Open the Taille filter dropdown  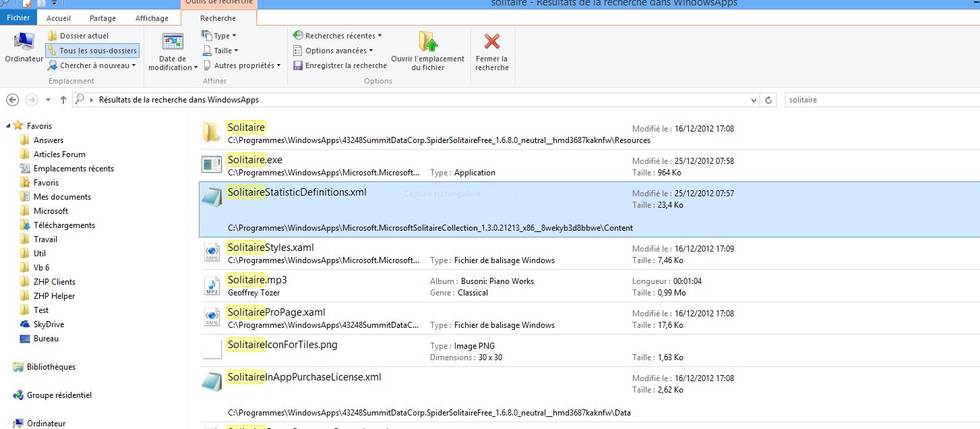pos(220,51)
